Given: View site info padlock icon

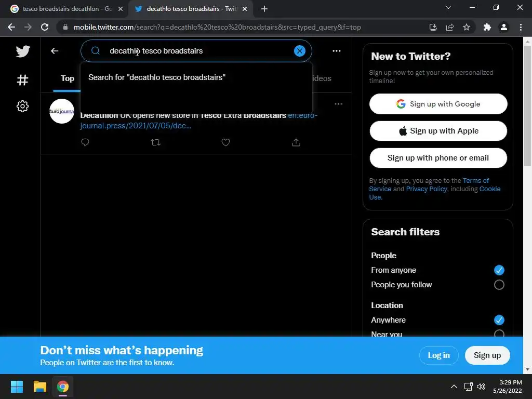Looking at the screenshot, I should click(65, 27).
